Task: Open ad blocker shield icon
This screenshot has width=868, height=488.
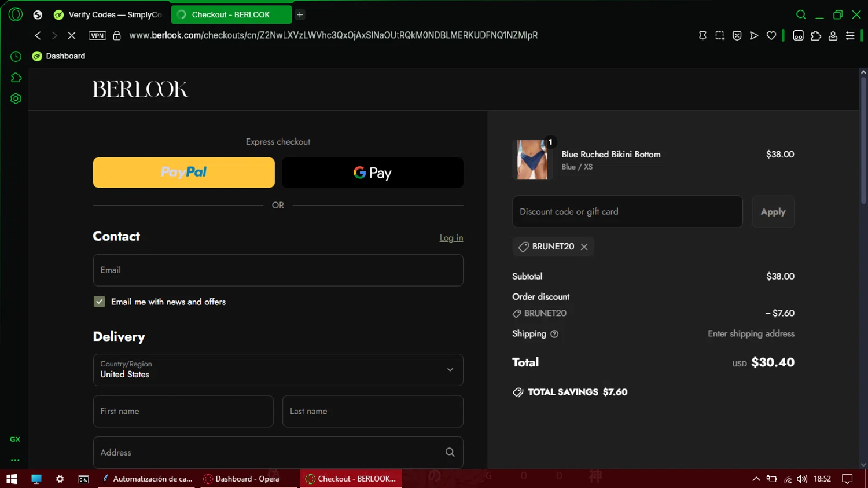Action: click(737, 36)
